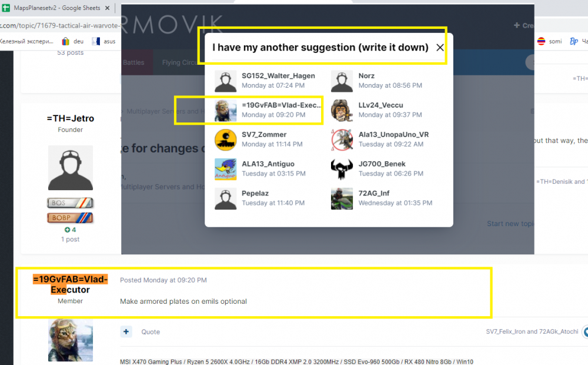Open the somi bookmark
This screenshot has height=365, width=588.
click(x=549, y=41)
